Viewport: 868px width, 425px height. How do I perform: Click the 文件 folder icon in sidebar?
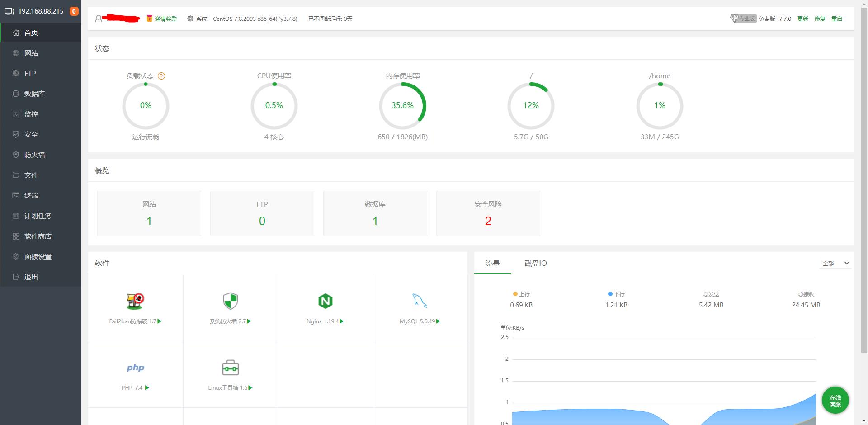click(x=16, y=175)
